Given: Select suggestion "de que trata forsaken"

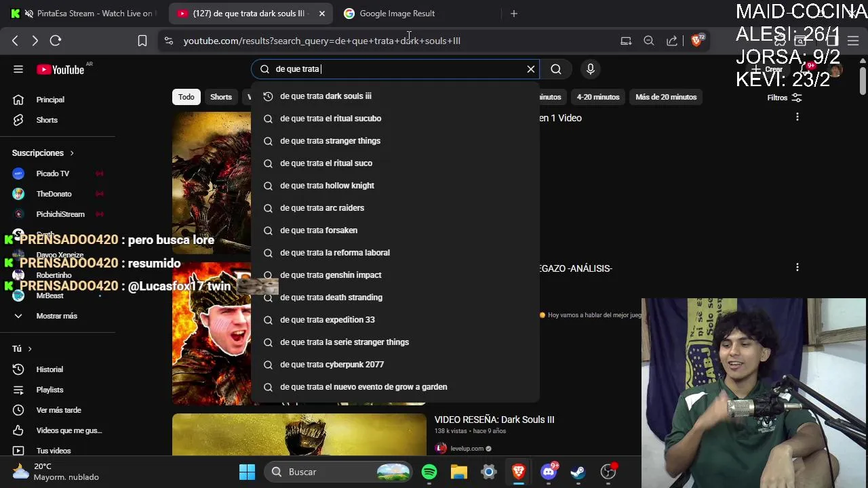Looking at the screenshot, I should click(x=395, y=230).
